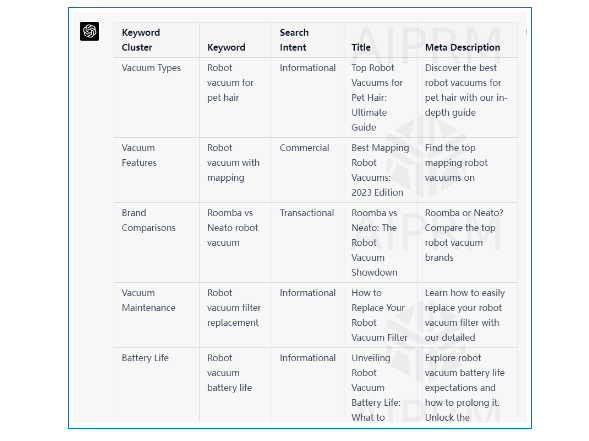The width and height of the screenshot is (589, 441).
Task: Click the ChatGPT logo avatar icon
Action: click(x=89, y=31)
